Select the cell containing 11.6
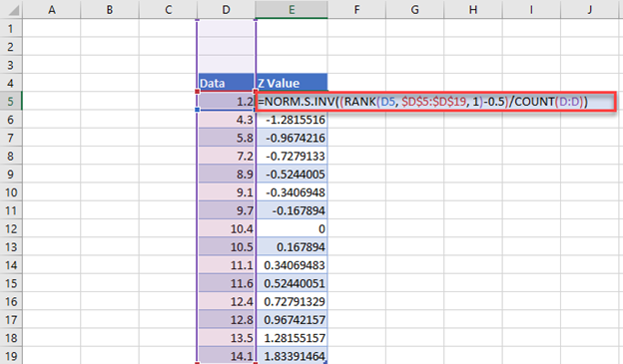This screenshot has height=364, width=623. click(x=226, y=283)
